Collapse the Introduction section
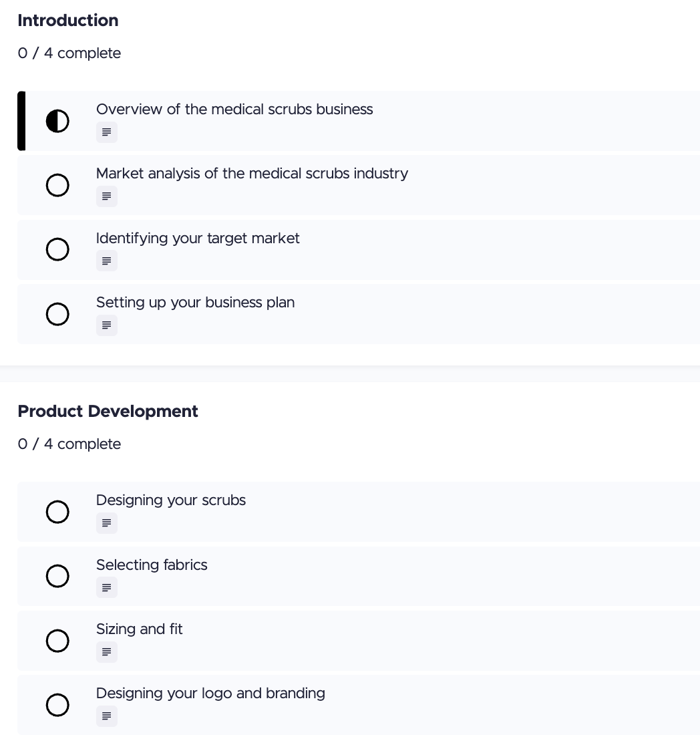The width and height of the screenshot is (700, 755). coord(67,21)
